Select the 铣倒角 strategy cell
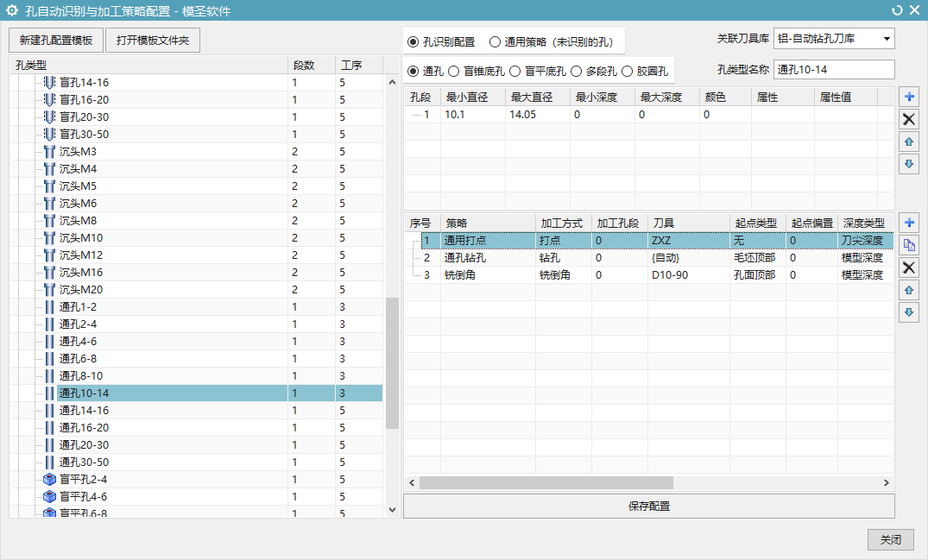This screenshot has height=560, width=928. (x=489, y=275)
